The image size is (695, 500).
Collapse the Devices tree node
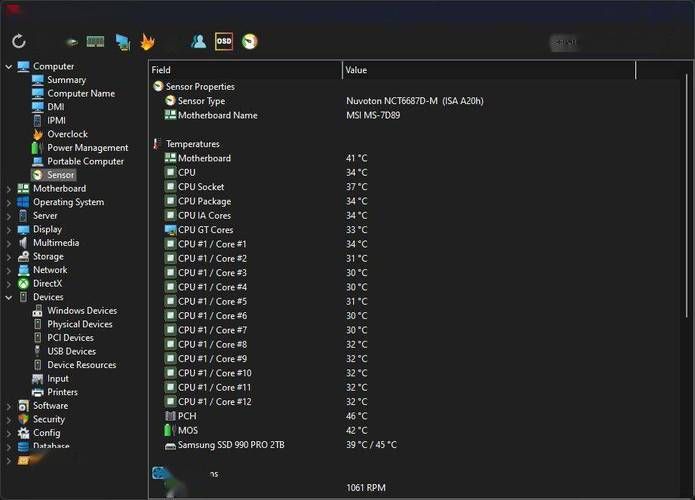pyautogui.click(x=9, y=297)
